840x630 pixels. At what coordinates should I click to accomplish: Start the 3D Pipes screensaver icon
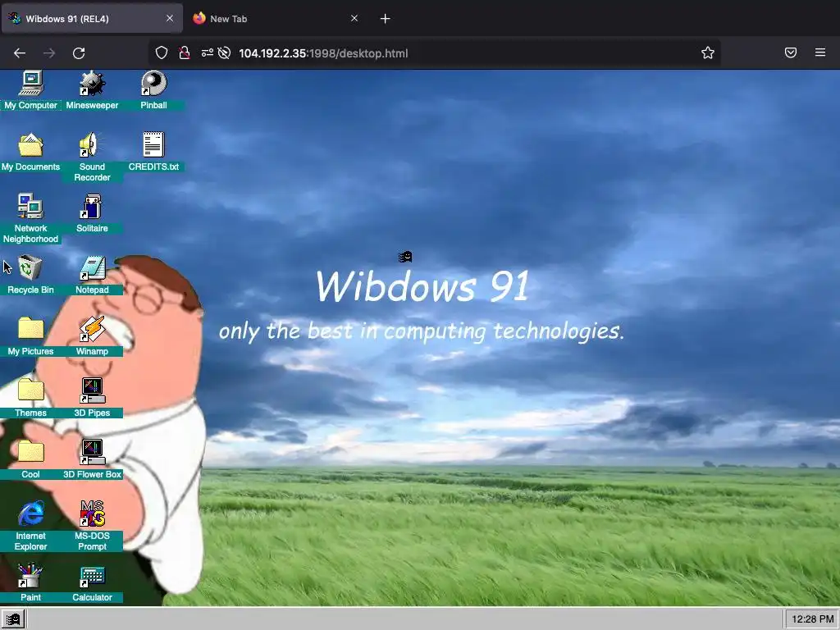[x=92, y=398]
